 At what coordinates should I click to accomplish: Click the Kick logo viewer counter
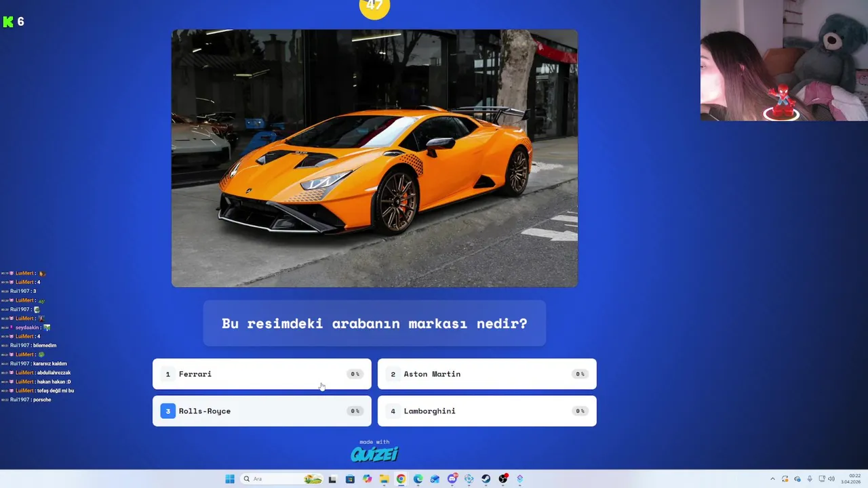14,22
